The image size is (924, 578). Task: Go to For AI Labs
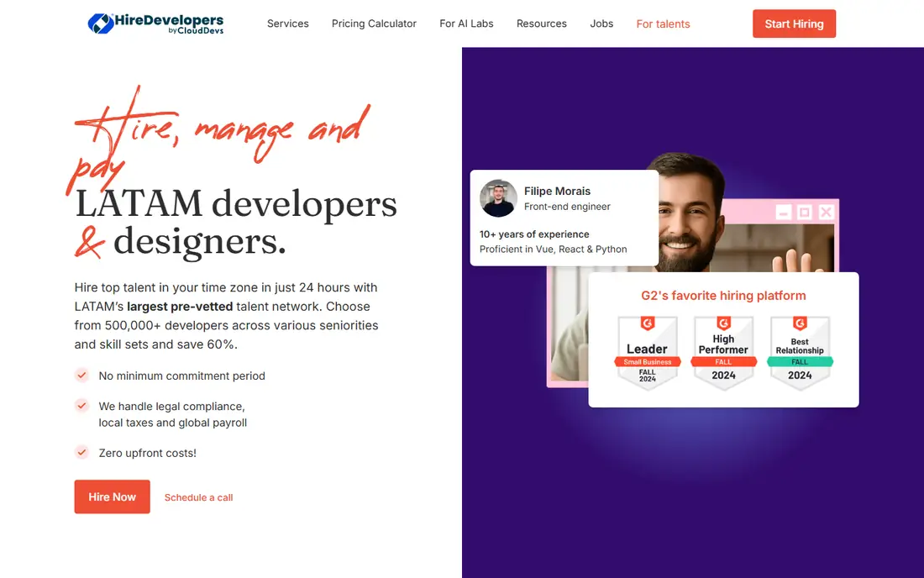coord(466,24)
